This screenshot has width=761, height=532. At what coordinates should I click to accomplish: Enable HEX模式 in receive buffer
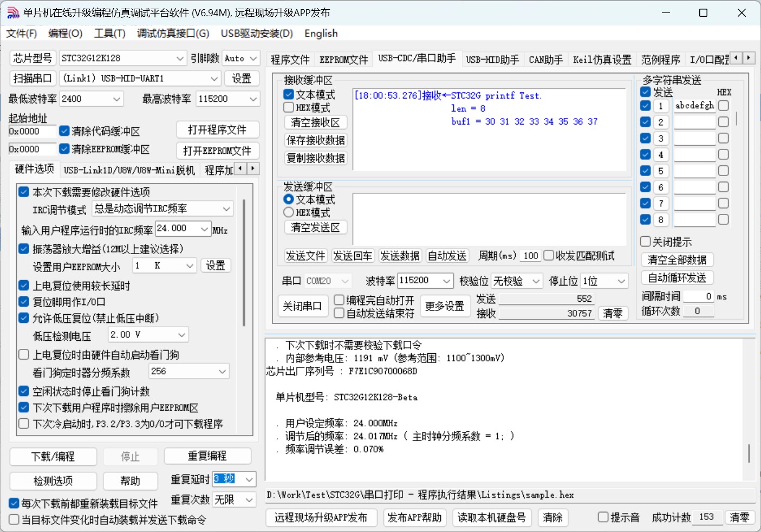point(289,107)
